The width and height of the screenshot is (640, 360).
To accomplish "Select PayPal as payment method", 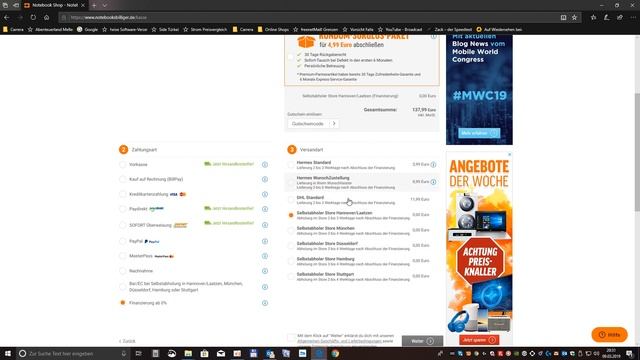I will 122,241.
